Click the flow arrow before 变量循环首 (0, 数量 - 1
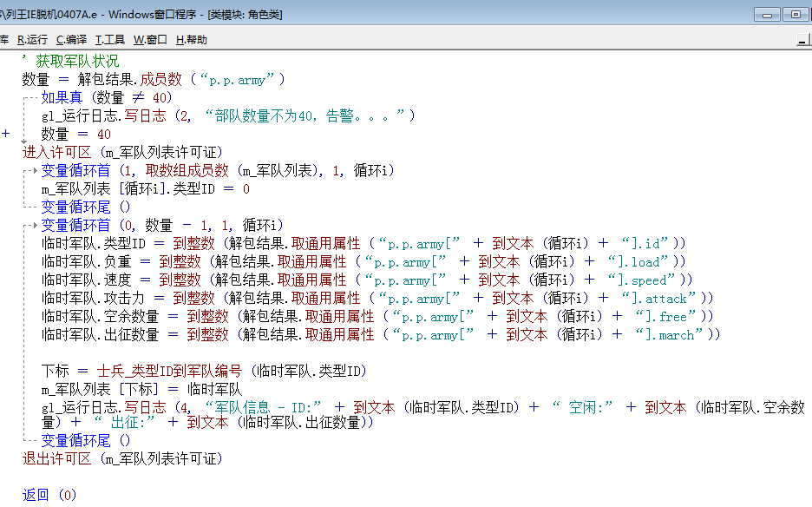The height and width of the screenshot is (507, 812). click(x=34, y=226)
